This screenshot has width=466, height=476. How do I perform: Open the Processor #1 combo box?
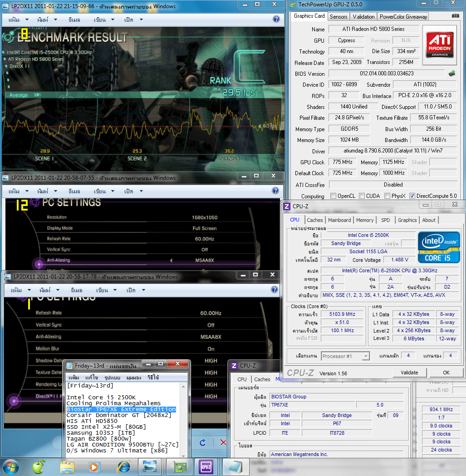345,356
